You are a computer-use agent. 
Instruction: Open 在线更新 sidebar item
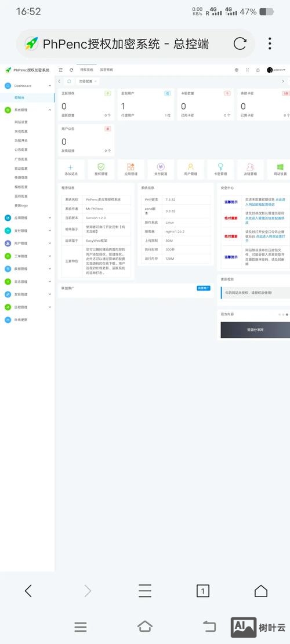[27, 319]
